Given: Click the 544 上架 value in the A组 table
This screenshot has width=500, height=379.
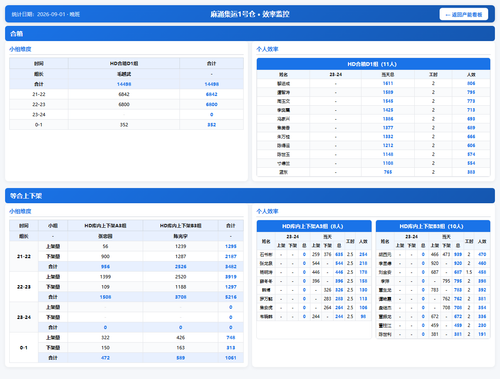Looking at the screenshot, I should click(316, 263).
